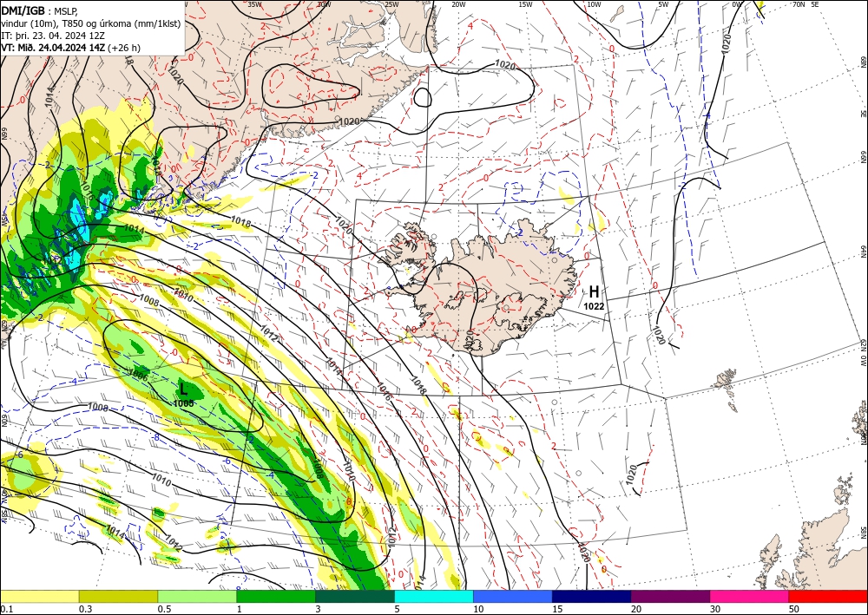The width and height of the screenshot is (868, 615).
Task: Click the 64N latitude label on right edge
Action: coord(864,252)
